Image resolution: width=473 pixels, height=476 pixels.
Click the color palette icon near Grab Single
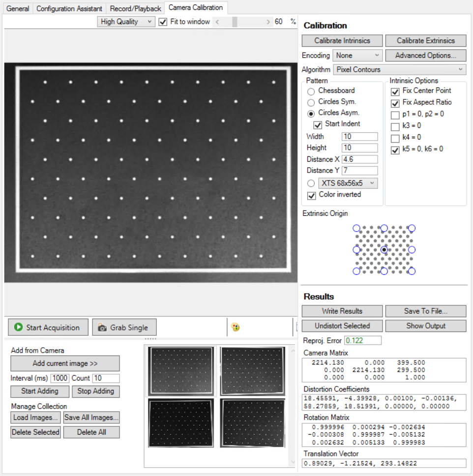tap(235, 327)
